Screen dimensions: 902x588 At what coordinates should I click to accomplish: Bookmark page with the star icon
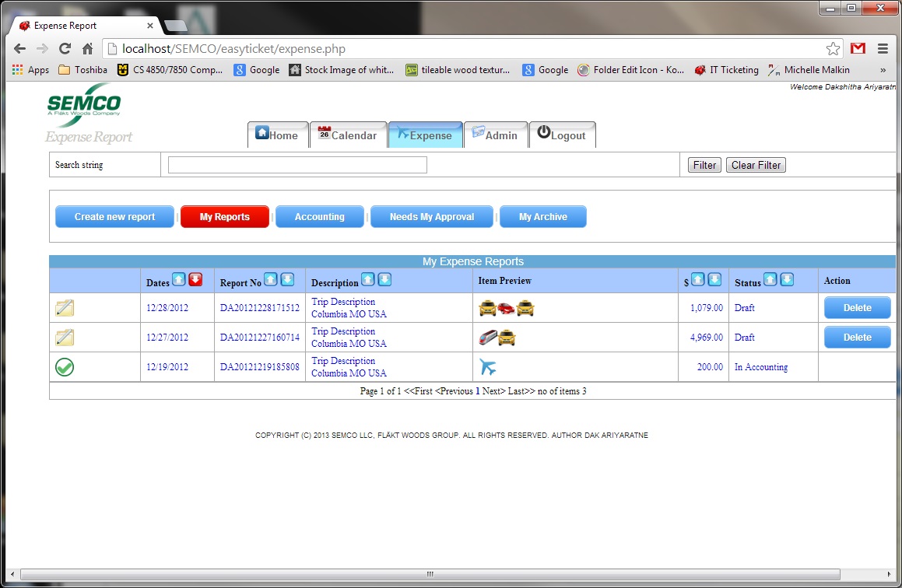(833, 49)
